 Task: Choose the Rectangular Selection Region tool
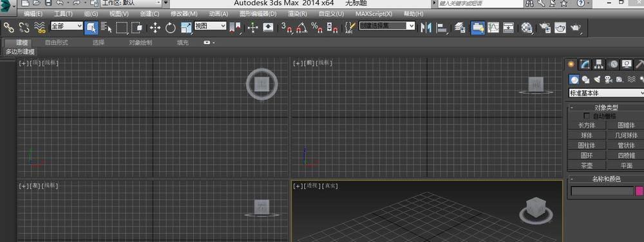pyautogui.click(x=122, y=28)
